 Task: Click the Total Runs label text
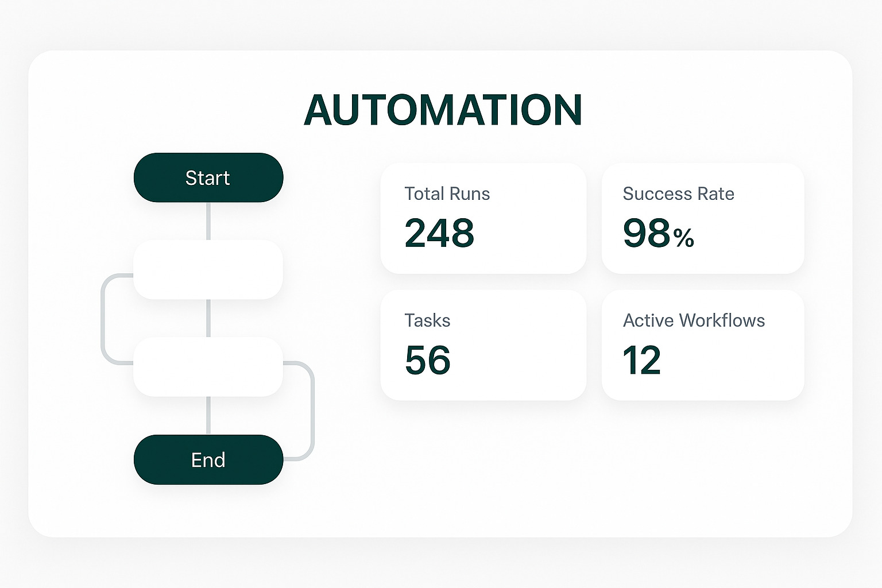click(447, 194)
